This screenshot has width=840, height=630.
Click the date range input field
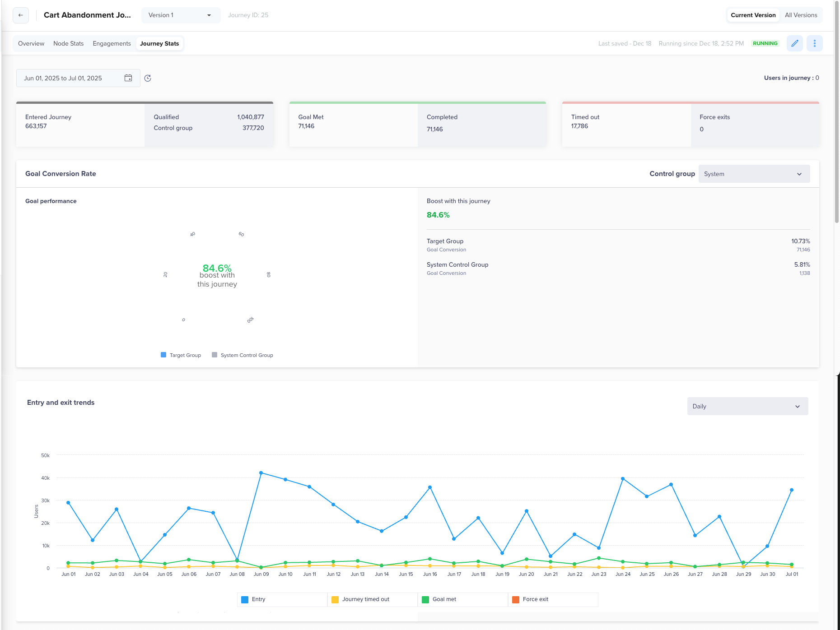click(78, 78)
